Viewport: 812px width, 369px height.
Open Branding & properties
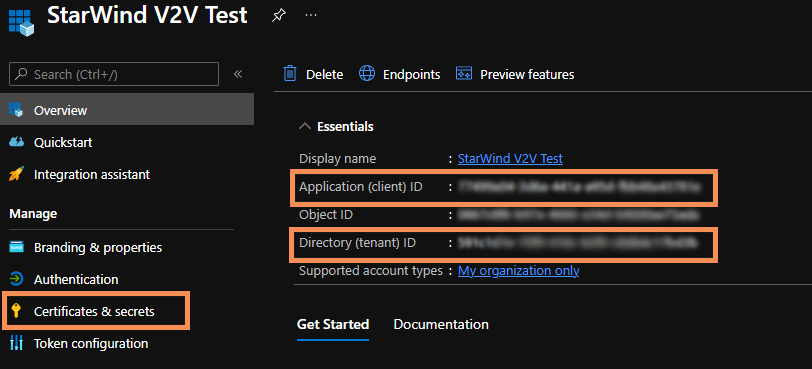pyautogui.click(x=98, y=247)
